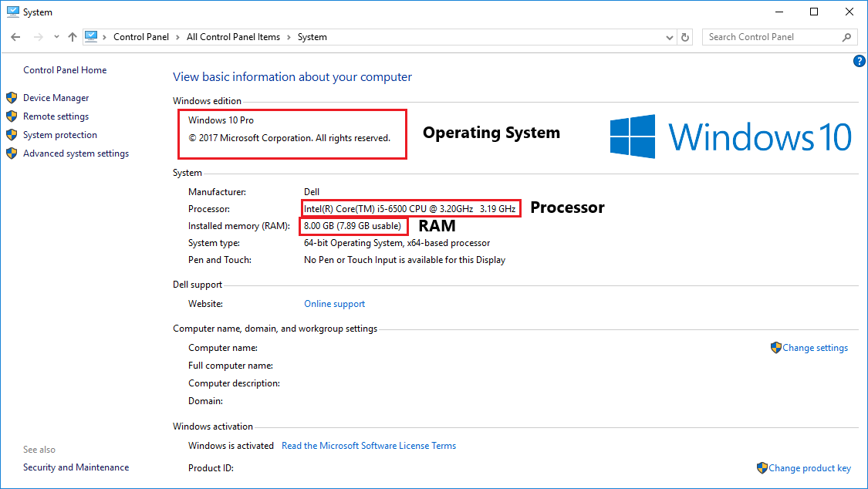Click the computer icon in address bar

(x=91, y=36)
